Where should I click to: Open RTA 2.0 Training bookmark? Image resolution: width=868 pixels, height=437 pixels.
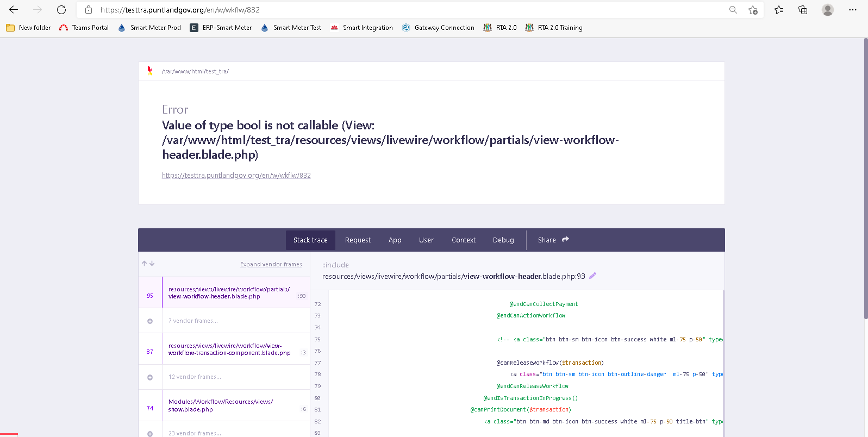click(553, 28)
